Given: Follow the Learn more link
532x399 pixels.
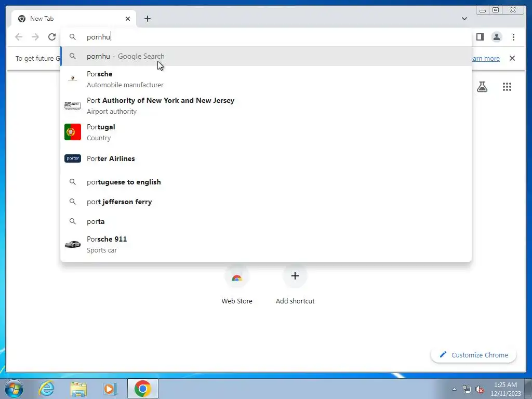Looking at the screenshot, I should click(485, 58).
